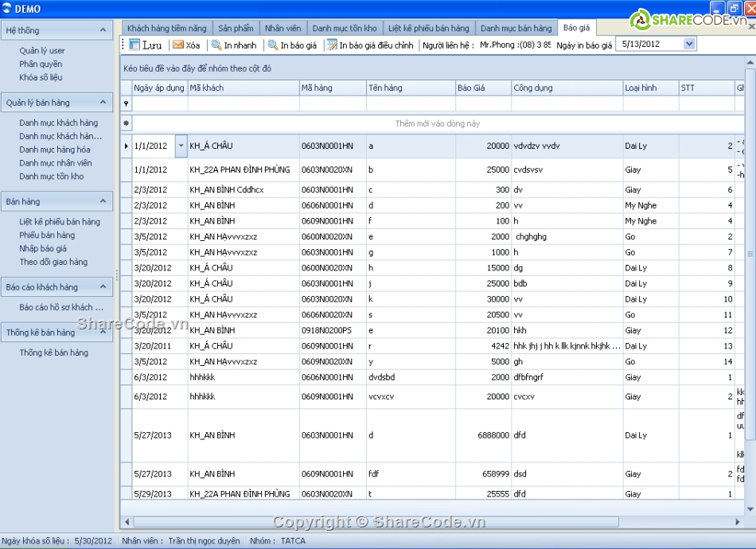Open Thống kê bán hàng sidebar item
Image resolution: width=756 pixels, height=549 pixels.
coord(53,352)
